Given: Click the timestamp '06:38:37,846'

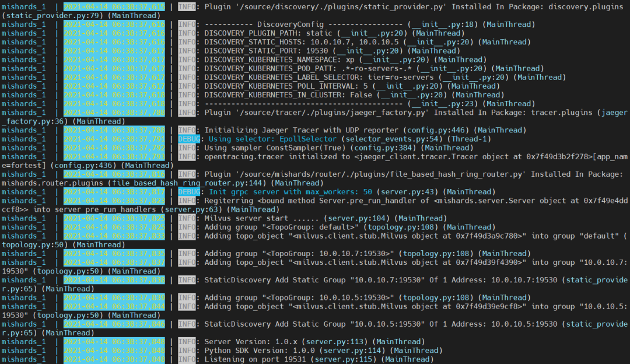Looking at the screenshot, I should click(138, 325).
